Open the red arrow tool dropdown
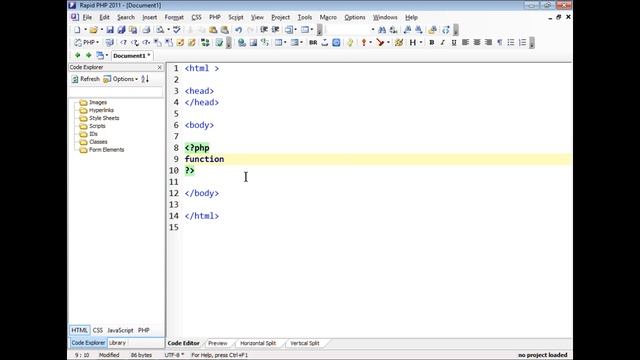The width and height of the screenshot is (640, 360). [388, 42]
